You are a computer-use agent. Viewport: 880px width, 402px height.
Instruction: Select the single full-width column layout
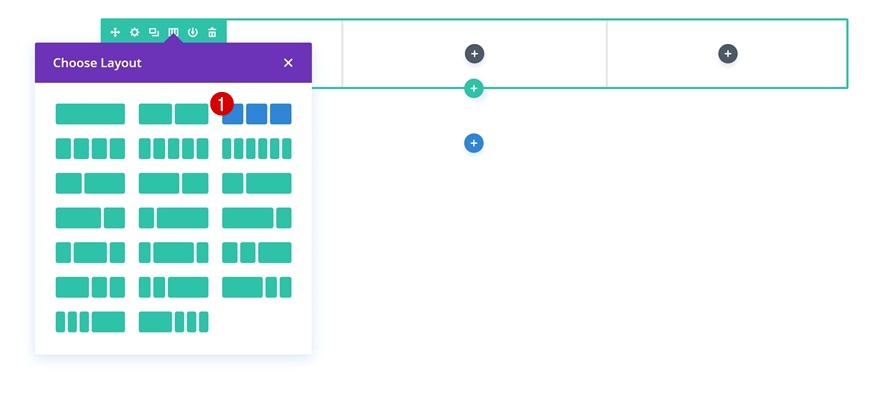coord(90,114)
